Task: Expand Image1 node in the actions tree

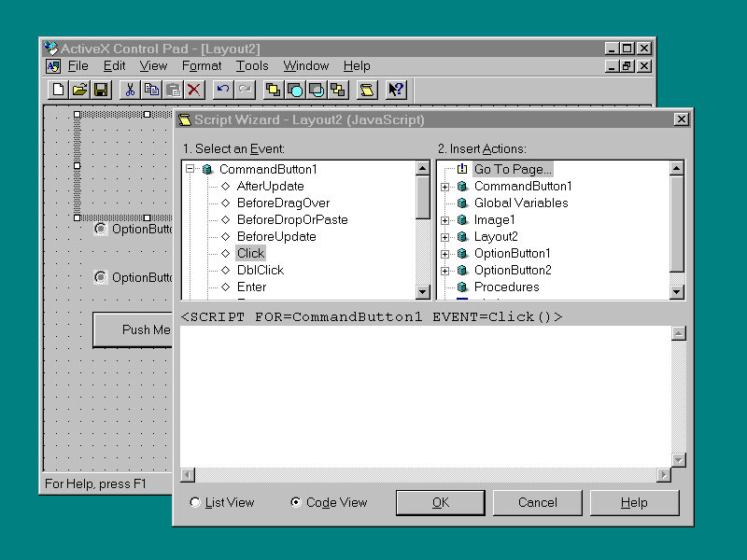Action: point(445,220)
